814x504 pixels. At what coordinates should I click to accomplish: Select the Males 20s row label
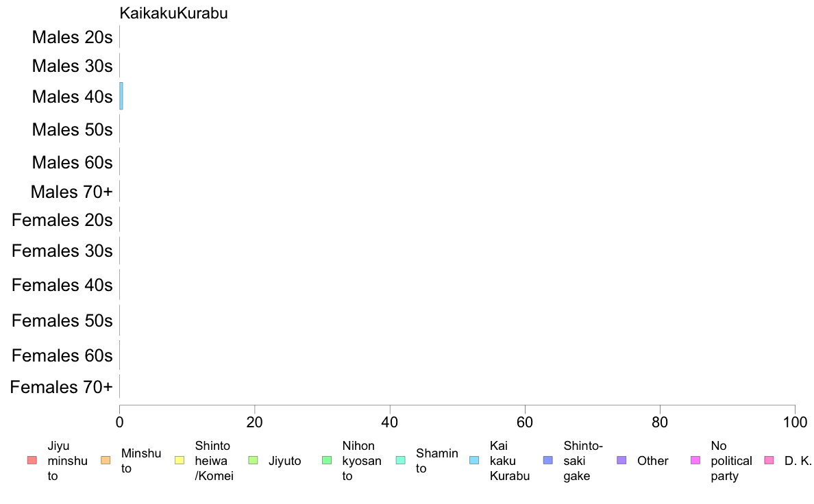point(72,38)
